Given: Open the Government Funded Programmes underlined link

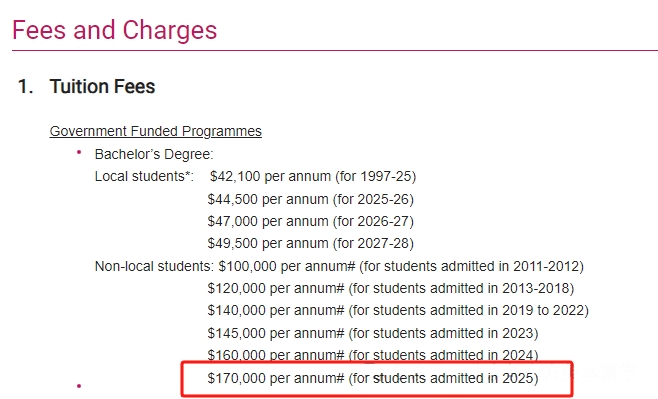Looking at the screenshot, I should pyautogui.click(x=156, y=131).
